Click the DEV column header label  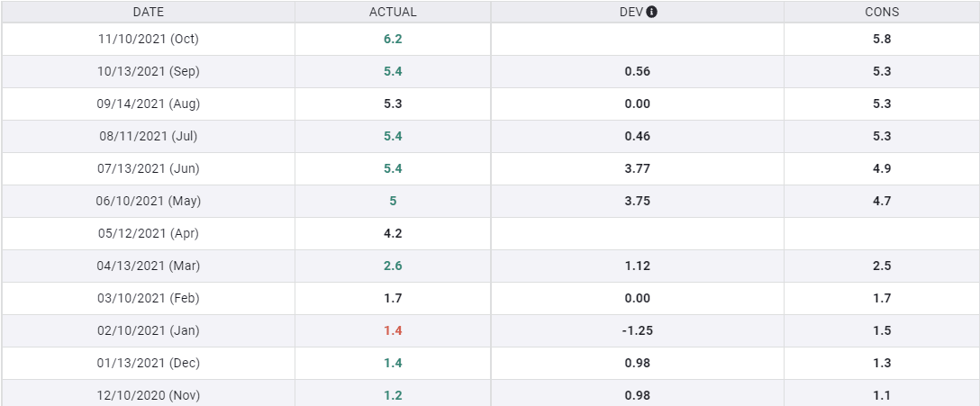tap(629, 13)
